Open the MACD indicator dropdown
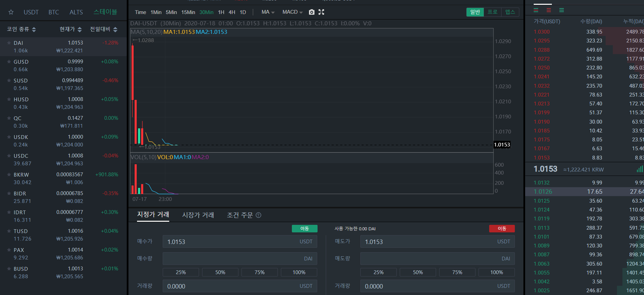This screenshot has width=644, height=295. pyautogui.click(x=293, y=12)
